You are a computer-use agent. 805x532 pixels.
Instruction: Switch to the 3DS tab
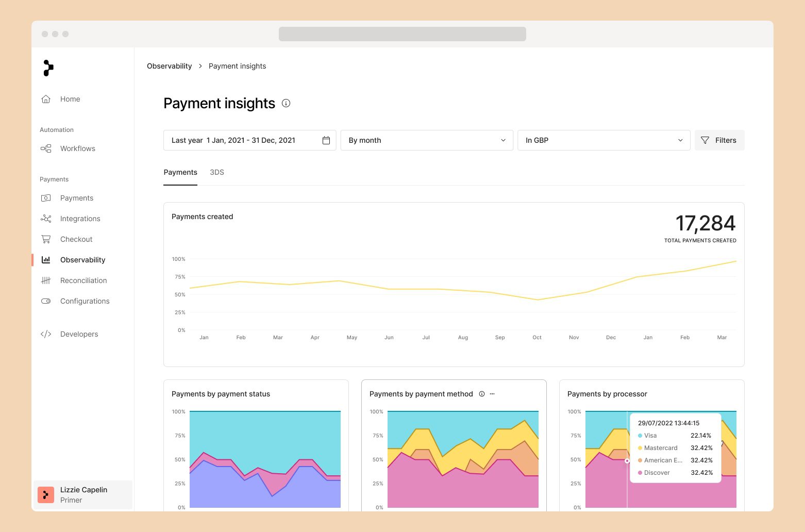pos(217,172)
